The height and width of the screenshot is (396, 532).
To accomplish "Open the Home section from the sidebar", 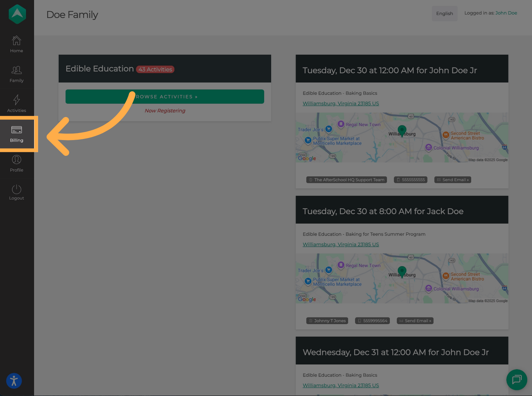I will 16,44.
